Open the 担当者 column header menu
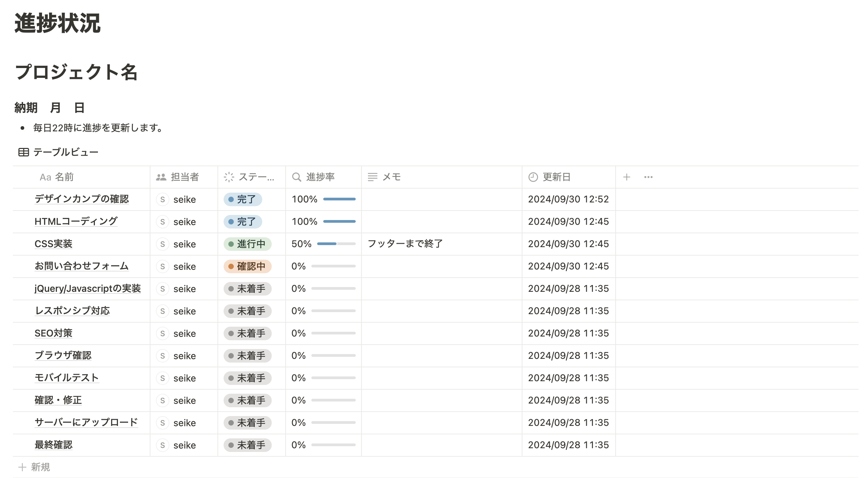The height and width of the screenshot is (478, 868). point(184,177)
